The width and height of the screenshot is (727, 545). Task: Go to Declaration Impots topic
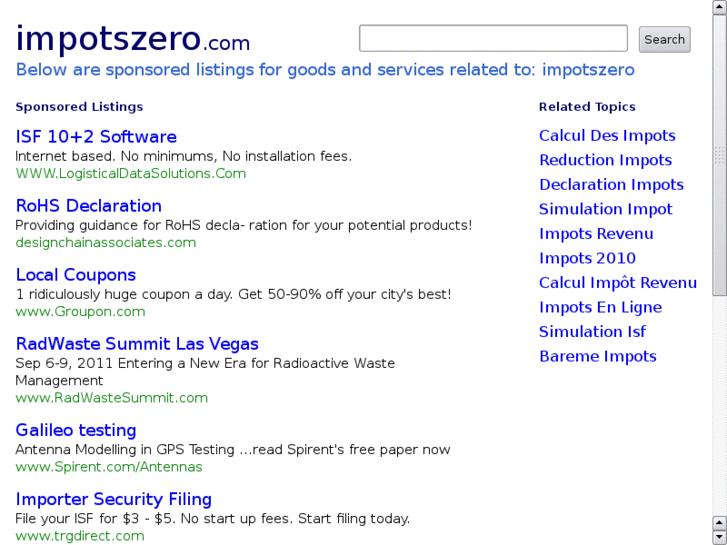click(x=611, y=185)
